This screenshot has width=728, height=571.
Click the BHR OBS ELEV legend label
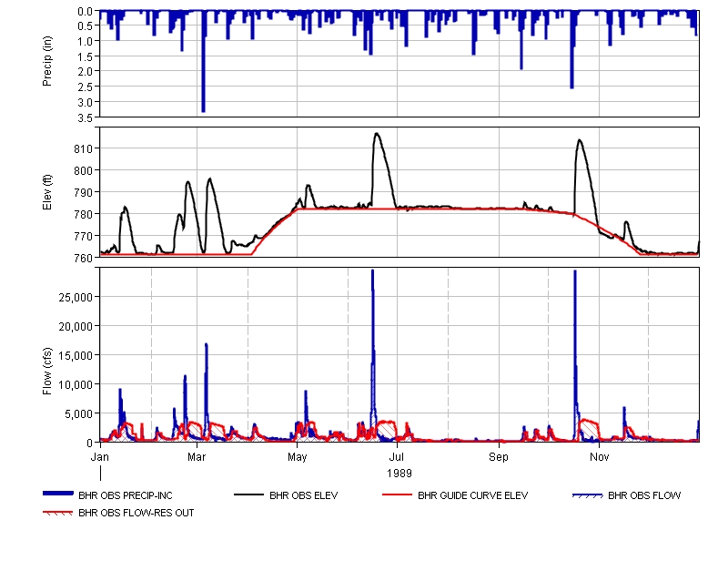304,495
